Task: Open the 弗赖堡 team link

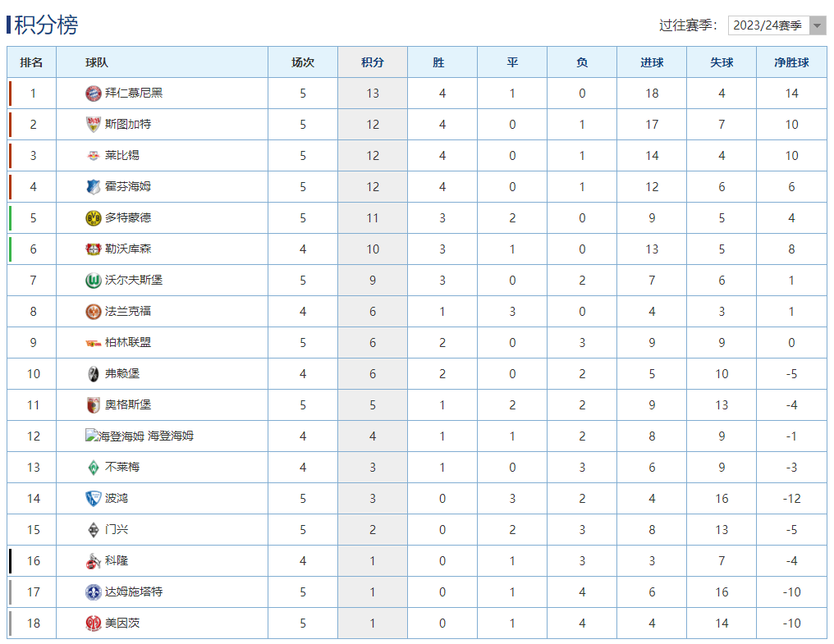Action: pos(122,374)
